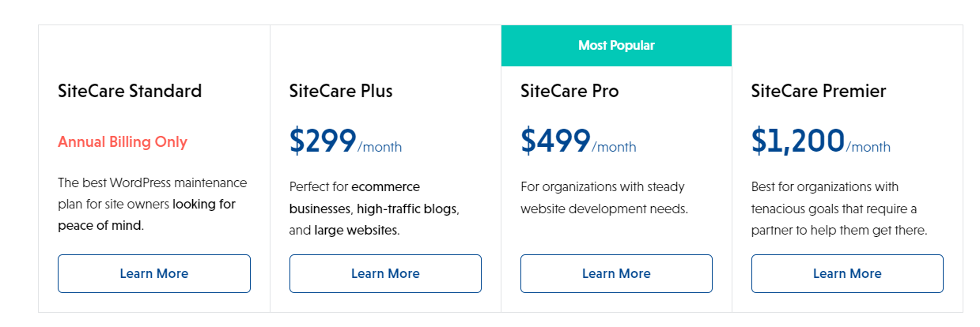This screenshot has height=327, width=980.
Task: Click the SiteCare Plus plan heading
Action: [341, 92]
